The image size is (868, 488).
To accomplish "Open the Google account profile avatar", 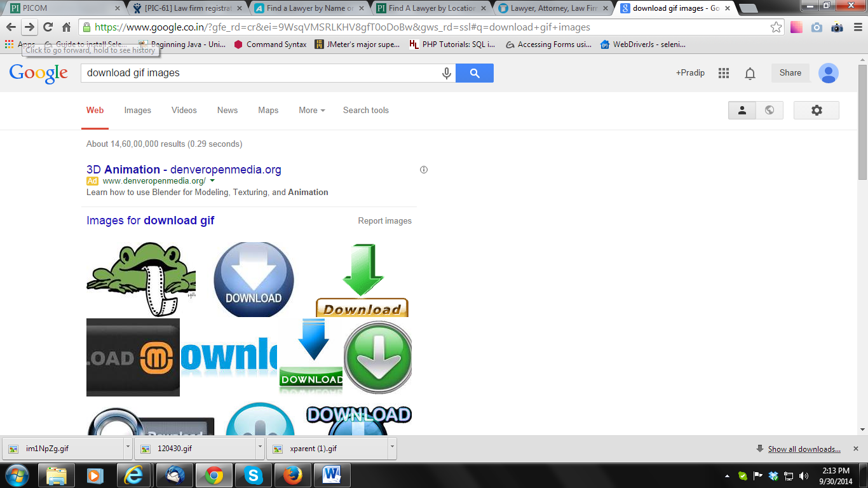I will click(x=829, y=73).
